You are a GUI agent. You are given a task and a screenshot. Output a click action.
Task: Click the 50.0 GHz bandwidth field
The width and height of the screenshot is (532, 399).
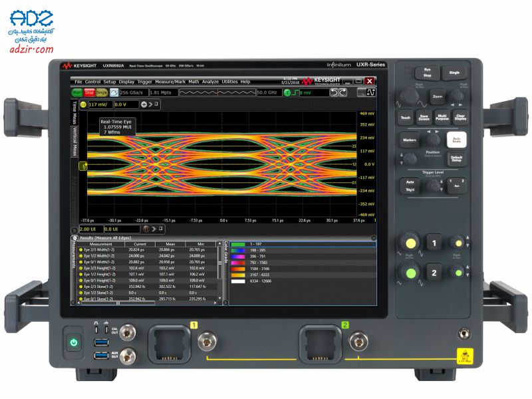[269, 92]
